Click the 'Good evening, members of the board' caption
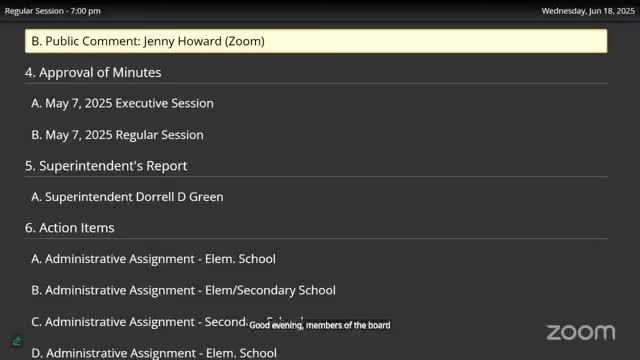This screenshot has height=360, width=640. pos(320,325)
